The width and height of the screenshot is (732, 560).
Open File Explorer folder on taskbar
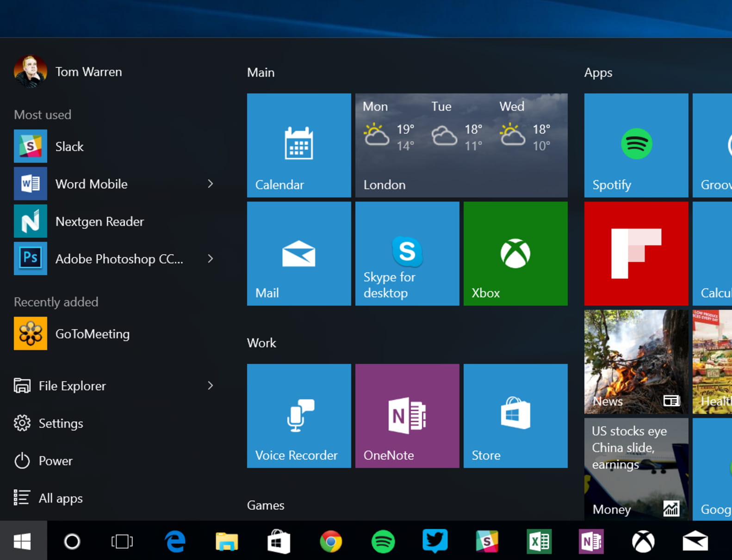click(x=227, y=541)
